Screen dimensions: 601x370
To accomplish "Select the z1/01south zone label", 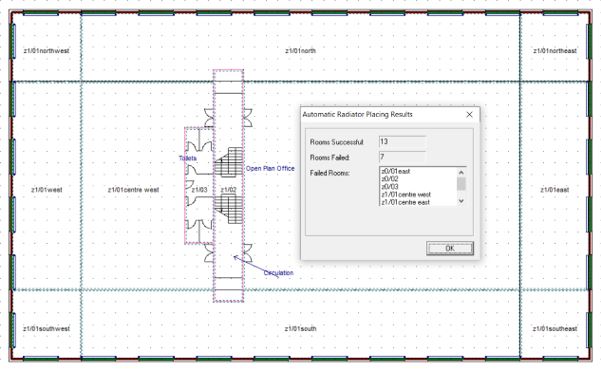I will (x=300, y=329).
